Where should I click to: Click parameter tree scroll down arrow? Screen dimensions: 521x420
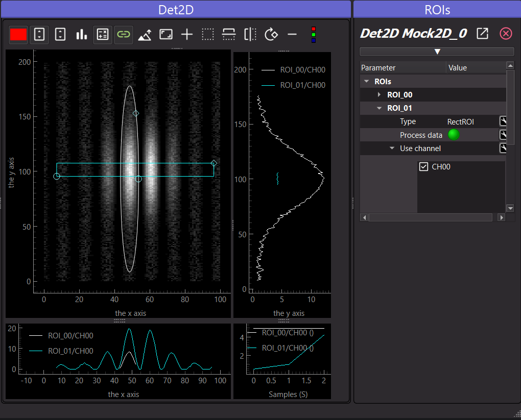510,208
